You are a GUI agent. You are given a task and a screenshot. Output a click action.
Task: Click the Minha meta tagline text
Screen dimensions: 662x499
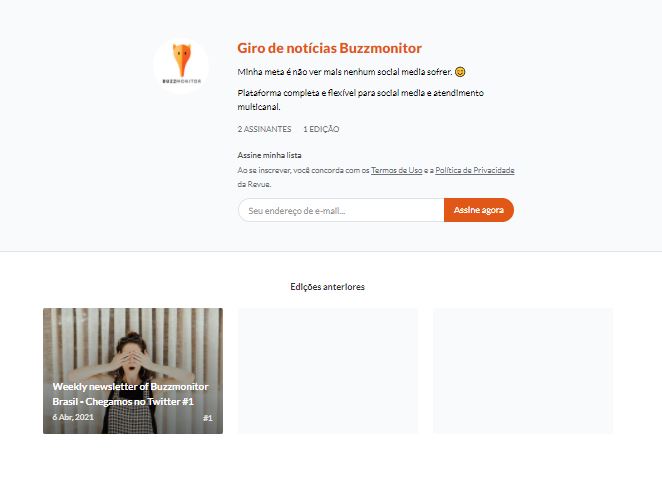[x=345, y=72]
